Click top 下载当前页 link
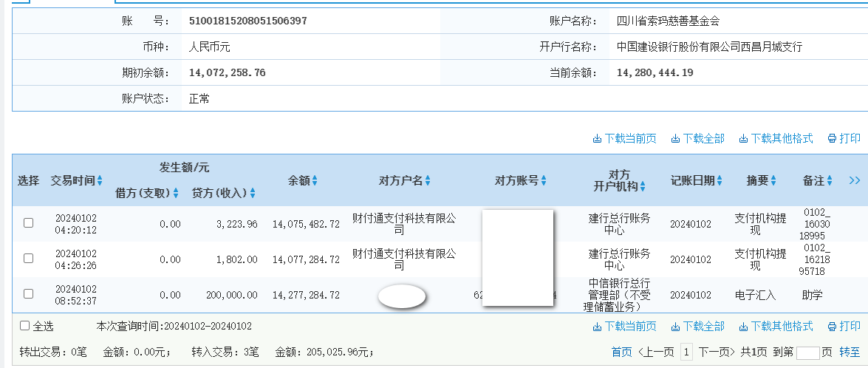Image resolution: width=868 pixels, height=368 pixels. [x=631, y=139]
